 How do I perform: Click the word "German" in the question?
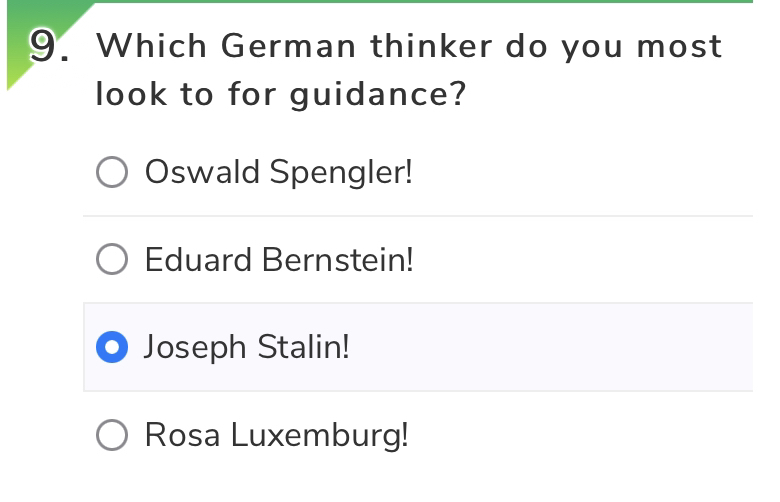click(287, 47)
